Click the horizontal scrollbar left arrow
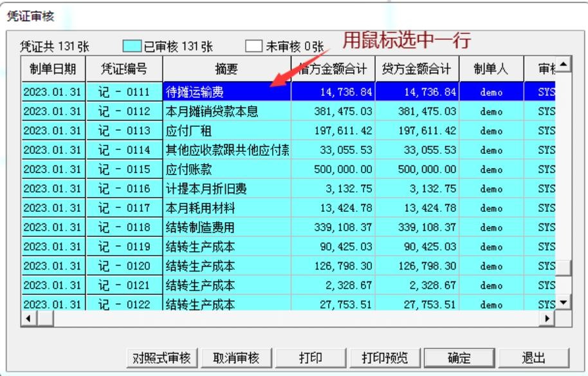 point(28,319)
